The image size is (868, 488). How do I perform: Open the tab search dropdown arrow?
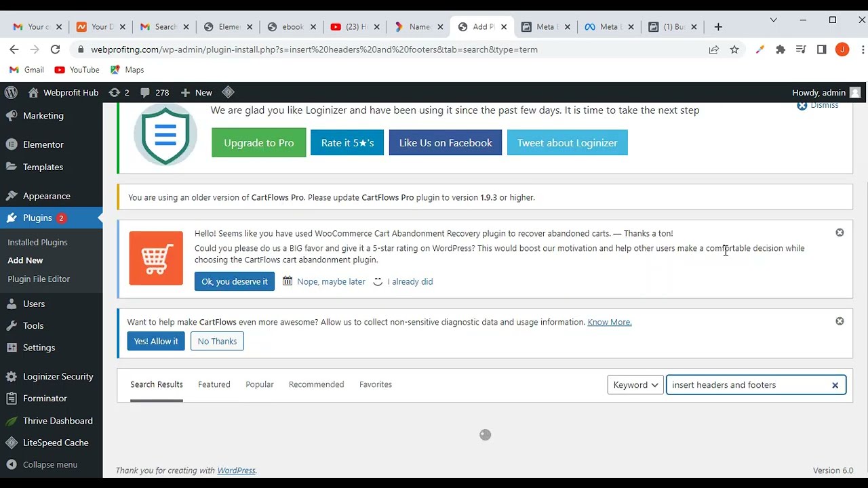(x=773, y=20)
